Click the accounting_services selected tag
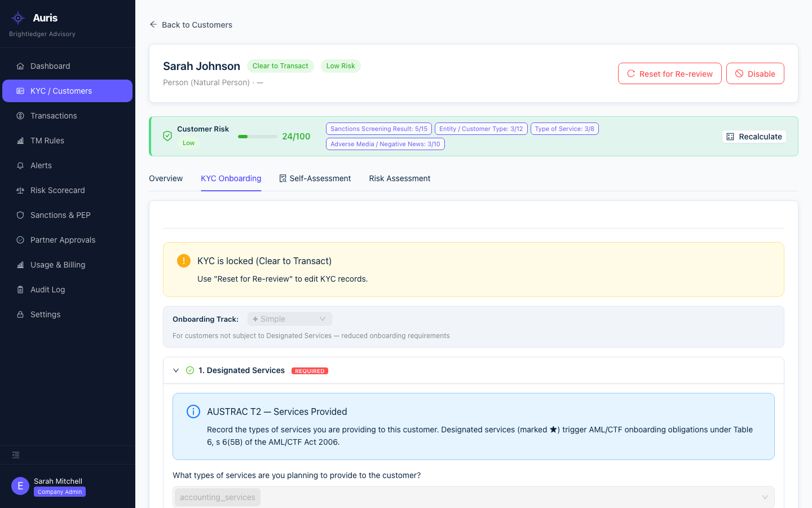The height and width of the screenshot is (508, 812). pyautogui.click(x=218, y=497)
